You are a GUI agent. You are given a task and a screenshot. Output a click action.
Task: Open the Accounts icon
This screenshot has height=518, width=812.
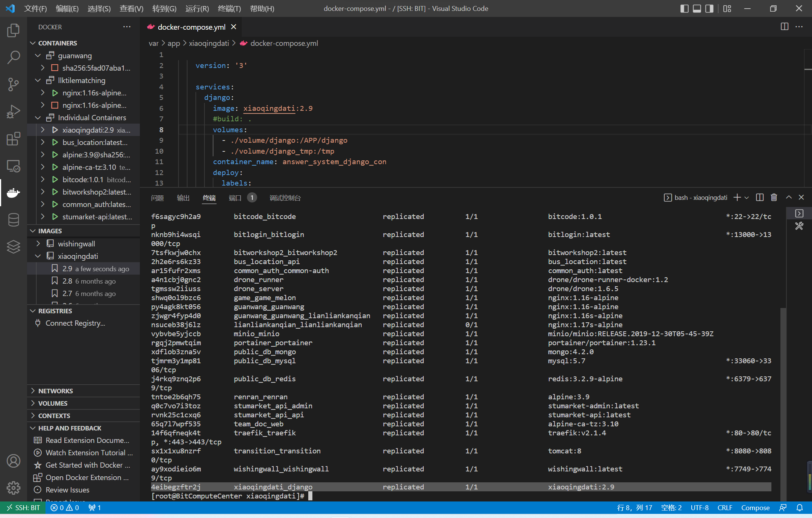14,461
